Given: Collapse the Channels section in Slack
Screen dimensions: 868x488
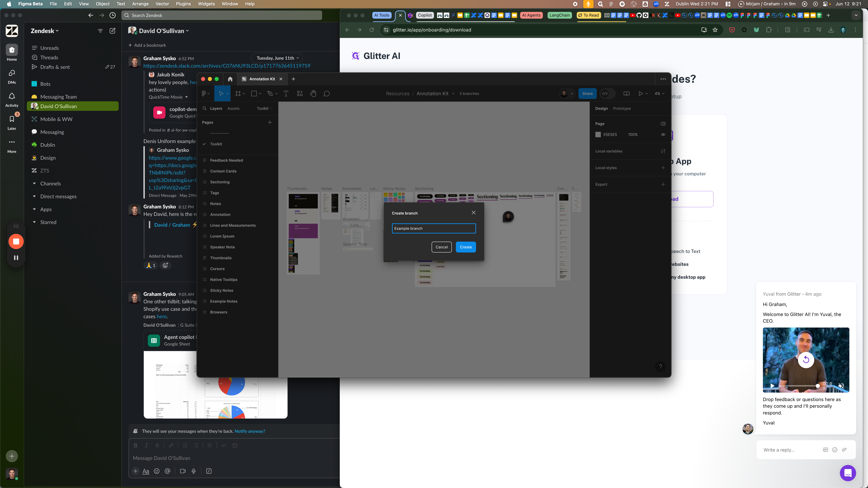Looking at the screenshot, I should click(x=34, y=184).
